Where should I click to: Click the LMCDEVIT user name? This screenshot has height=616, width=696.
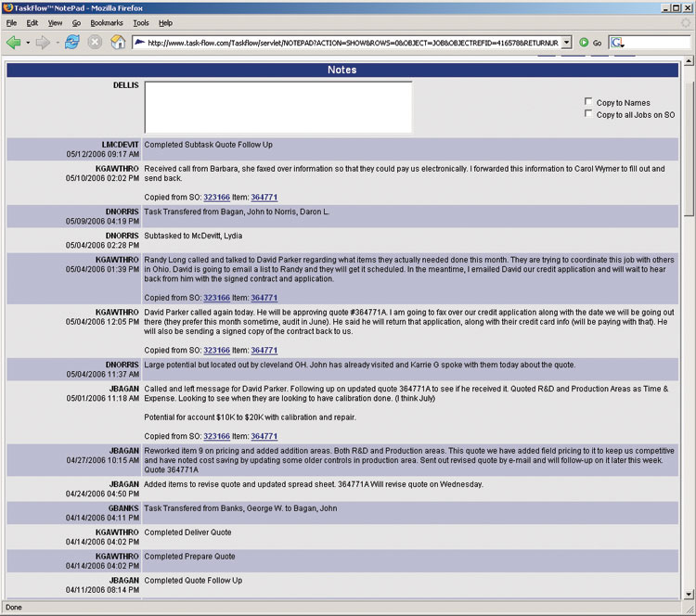click(x=120, y=145)
